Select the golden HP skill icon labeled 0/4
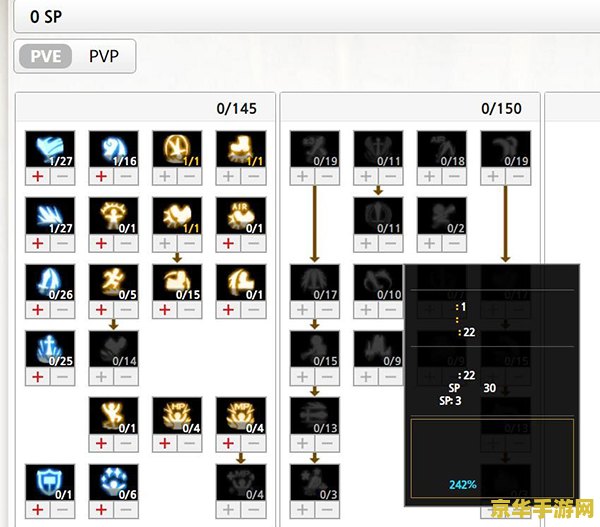 tap(177, 416)
